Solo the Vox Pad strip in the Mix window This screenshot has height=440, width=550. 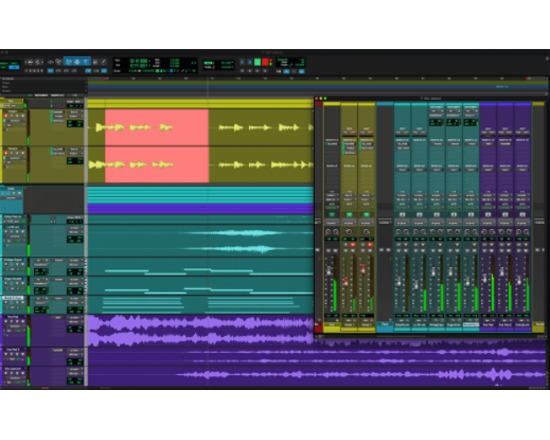click(x=484, y=251)
